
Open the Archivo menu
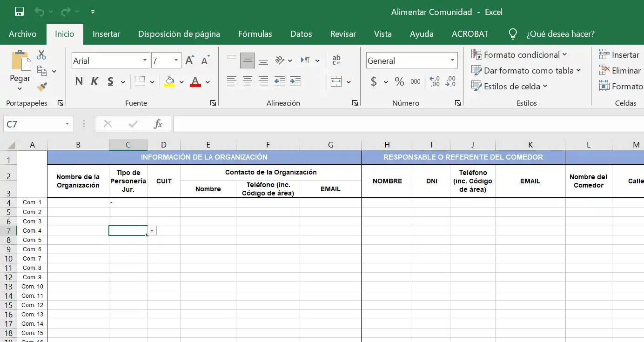click(23, 34)
